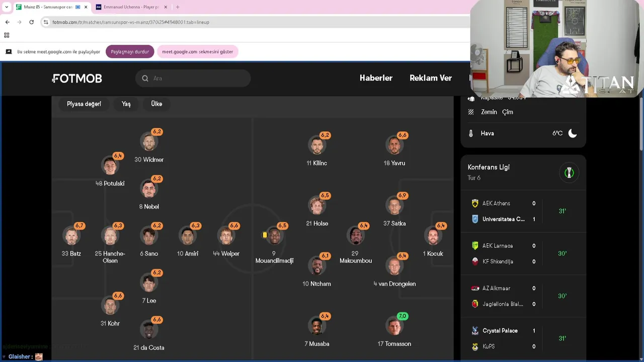Viewport: 644px width, 362px height.
Task: Click the AEK Athens club crest
Action: (475, 204)
